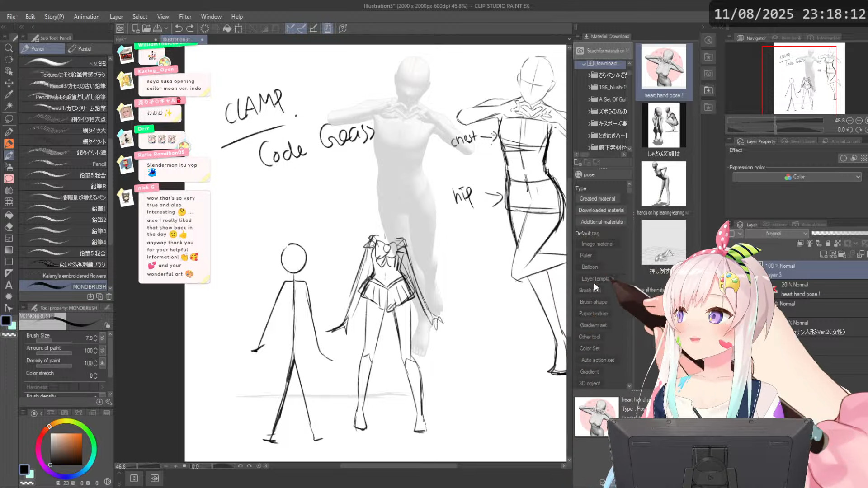Select the Text tool in the left toolbar
Viewport: 868px width, 488px height.
pos(9,285)
